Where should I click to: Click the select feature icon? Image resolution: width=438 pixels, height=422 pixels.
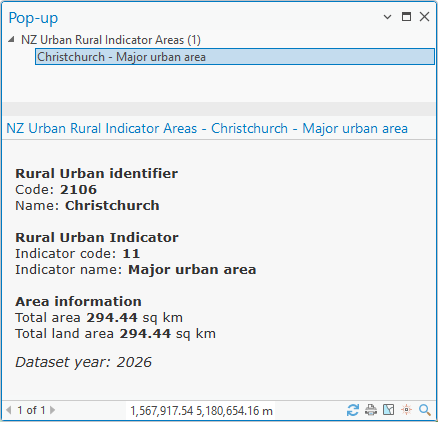[x=389, y=410]
